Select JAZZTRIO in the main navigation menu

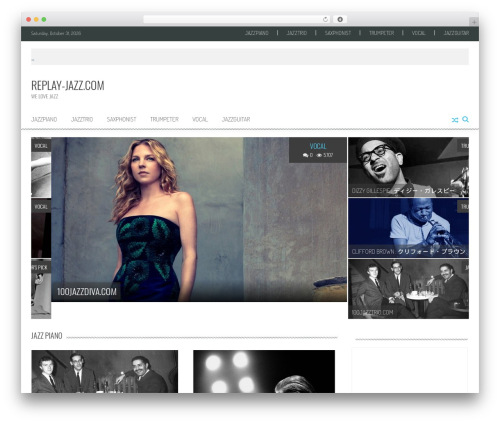tap(82, 119)
